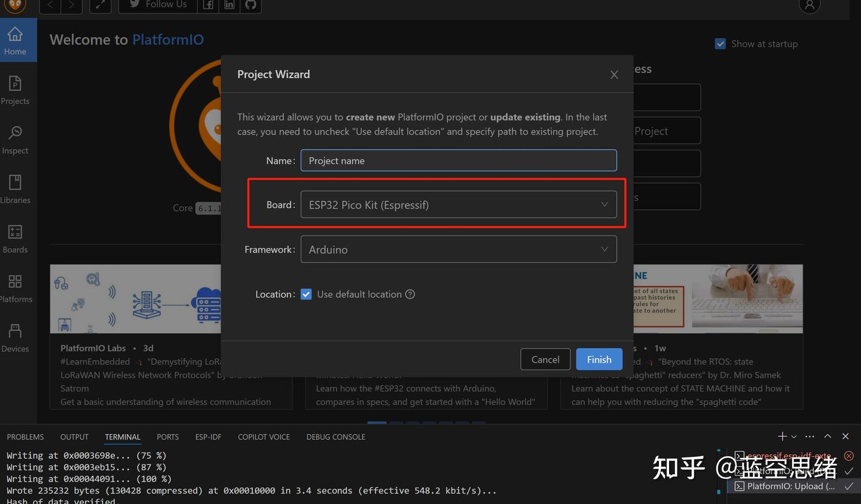Open the ESP-IDF panel tab
The width and height of the screenshot is (861, 504).
pos(208,437)
